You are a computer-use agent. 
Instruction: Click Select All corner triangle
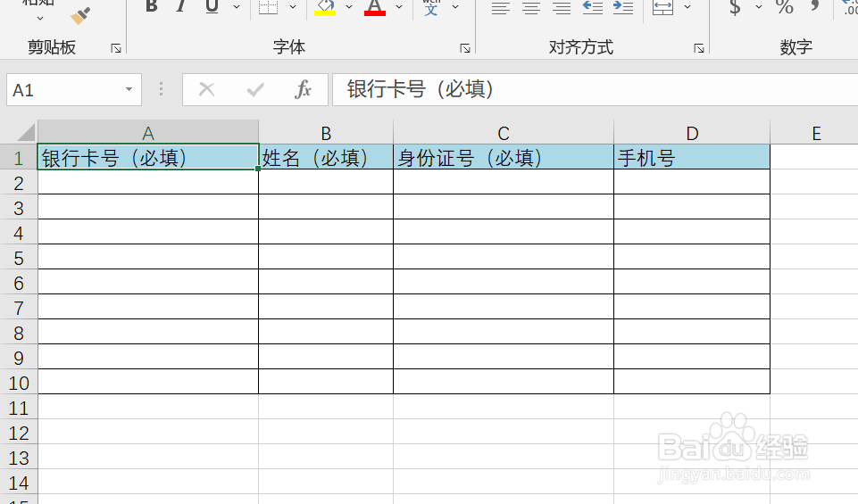click(x=25, y=132)
